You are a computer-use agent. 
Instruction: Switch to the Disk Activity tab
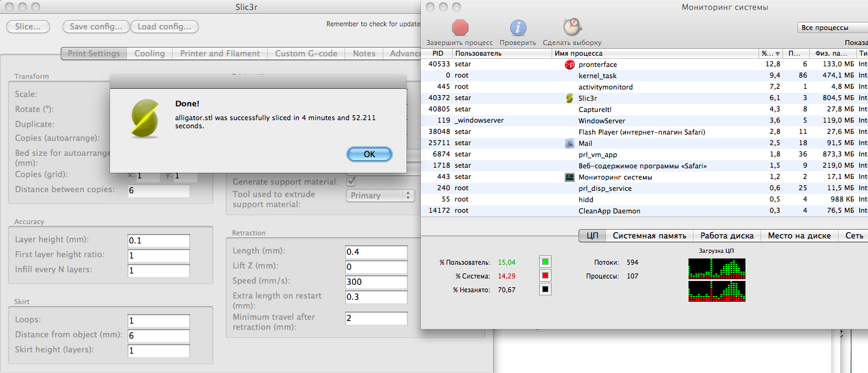coord(727,236)
